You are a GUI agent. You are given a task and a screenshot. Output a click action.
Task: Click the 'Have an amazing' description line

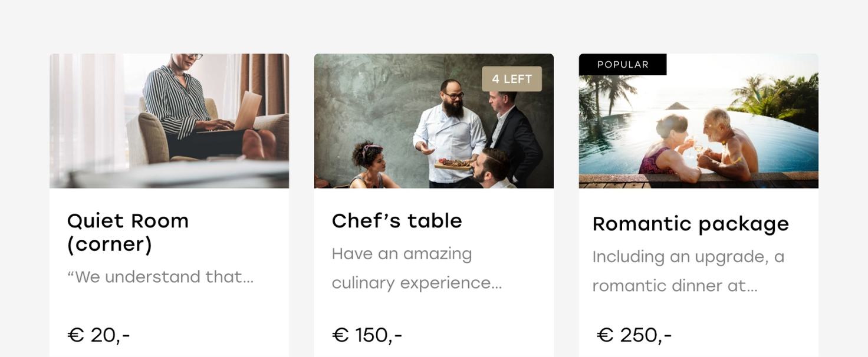tap(402, 254)
